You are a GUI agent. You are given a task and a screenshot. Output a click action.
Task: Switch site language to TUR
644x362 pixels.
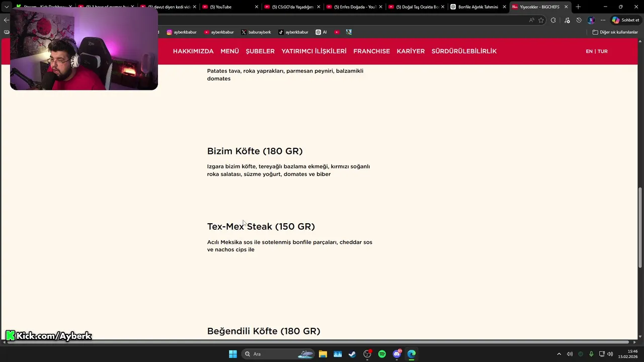[x=602, y=51]
